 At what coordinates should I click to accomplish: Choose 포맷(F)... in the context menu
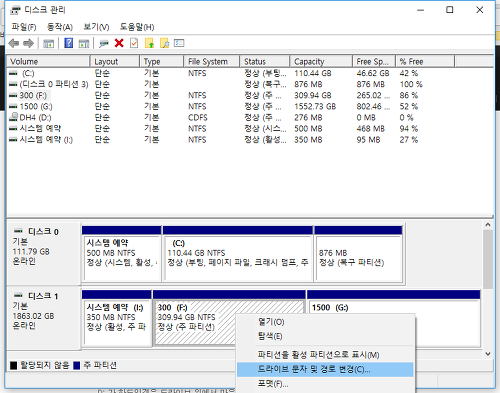tap(325, 384)
